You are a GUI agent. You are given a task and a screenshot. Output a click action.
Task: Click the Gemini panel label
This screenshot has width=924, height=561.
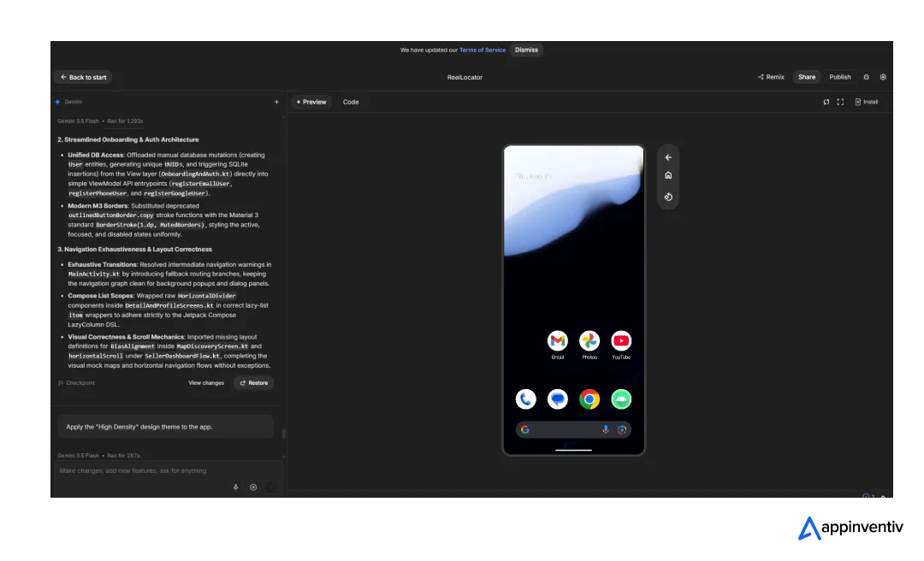pyautogui.click(x=73, y=102)
